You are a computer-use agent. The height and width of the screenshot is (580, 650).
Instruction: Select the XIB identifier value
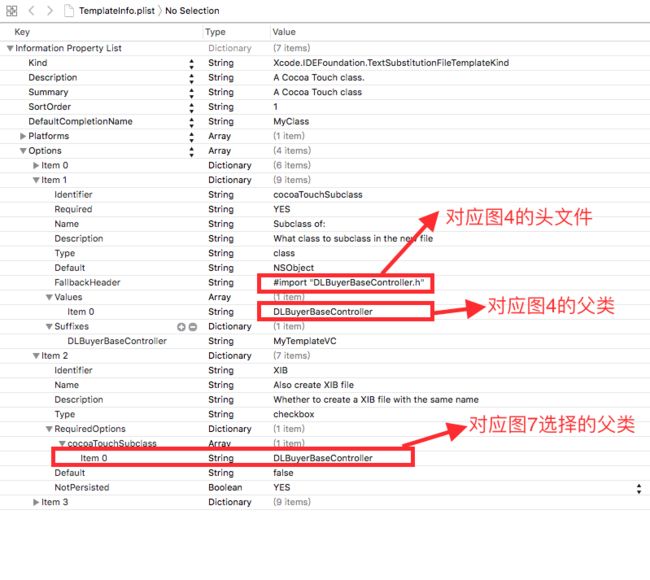[280, 370]
